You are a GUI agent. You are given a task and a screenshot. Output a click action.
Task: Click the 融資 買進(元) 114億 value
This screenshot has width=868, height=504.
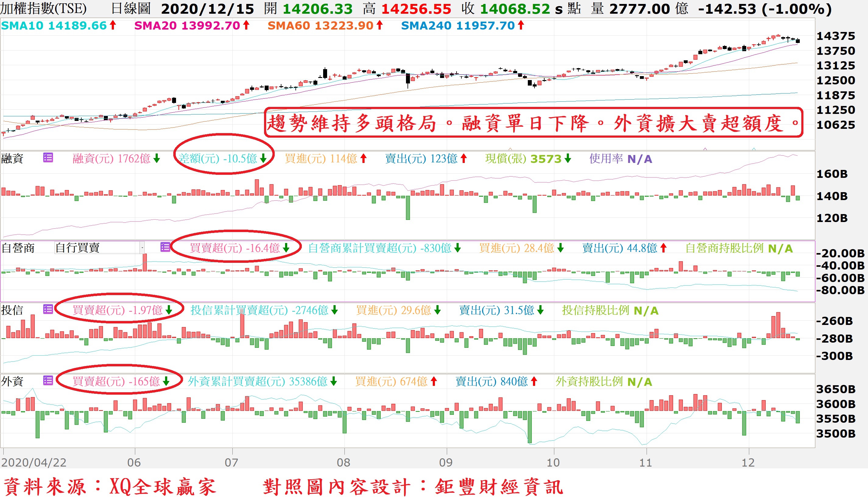[321, 158]
